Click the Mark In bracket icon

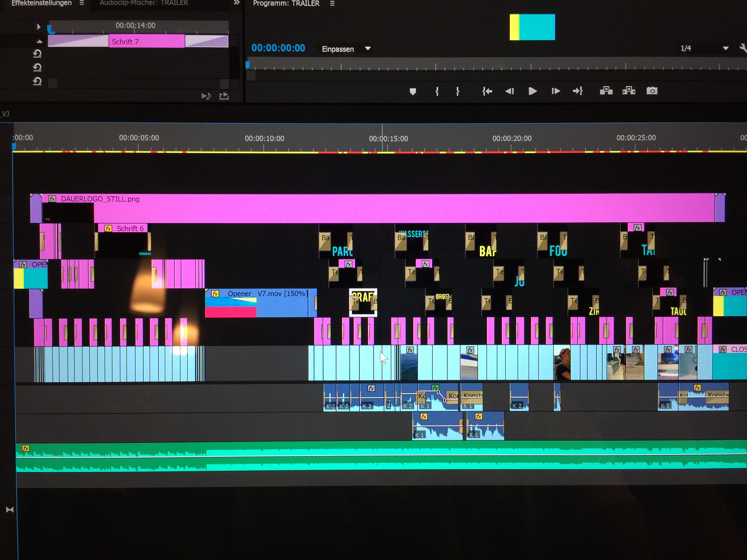coord(437,91)
